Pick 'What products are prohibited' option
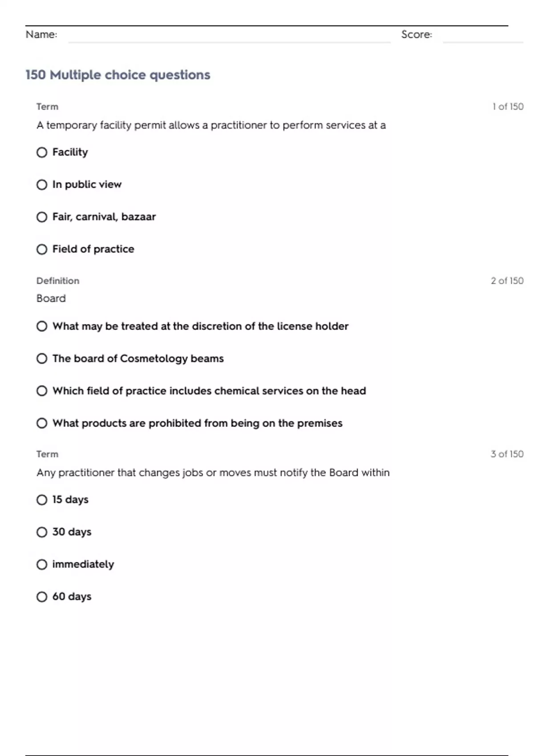 pyautogui.click(x=42, y=423)
